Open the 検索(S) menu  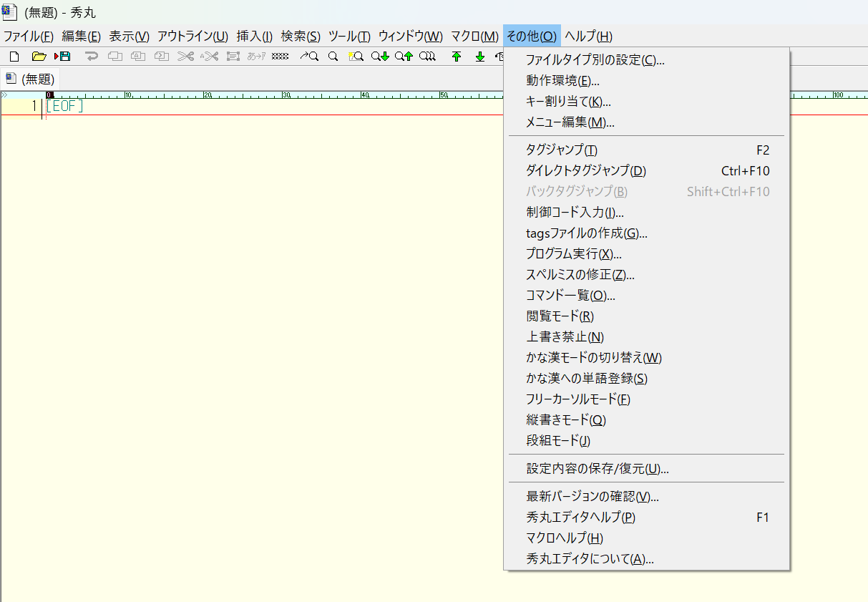point(301,37)
